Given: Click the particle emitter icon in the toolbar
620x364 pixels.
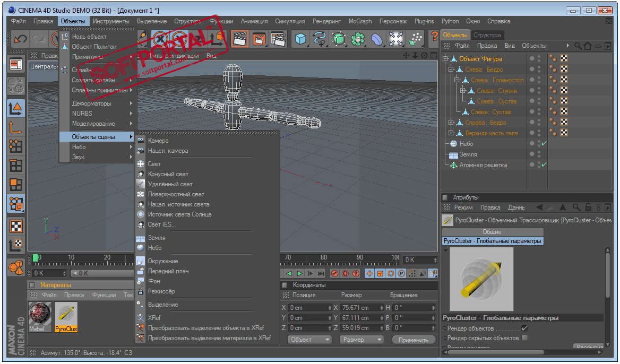Looking at the screenshot, I should (x=415, y=39).
